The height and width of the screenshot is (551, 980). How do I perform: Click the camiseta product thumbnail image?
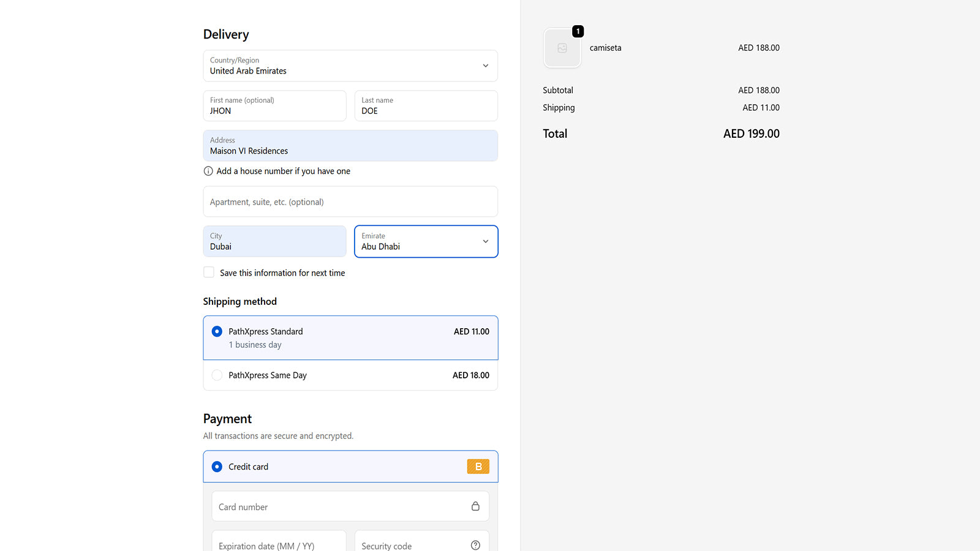(x=562, y=48)
